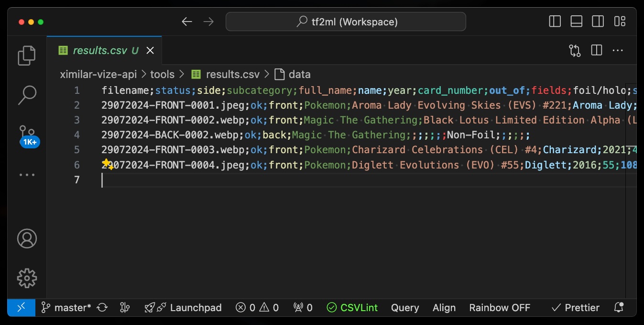Click the master branch indicator
The height and width of the screenshot is (325, 644).
pyautogui.click(x=67, y=307)
